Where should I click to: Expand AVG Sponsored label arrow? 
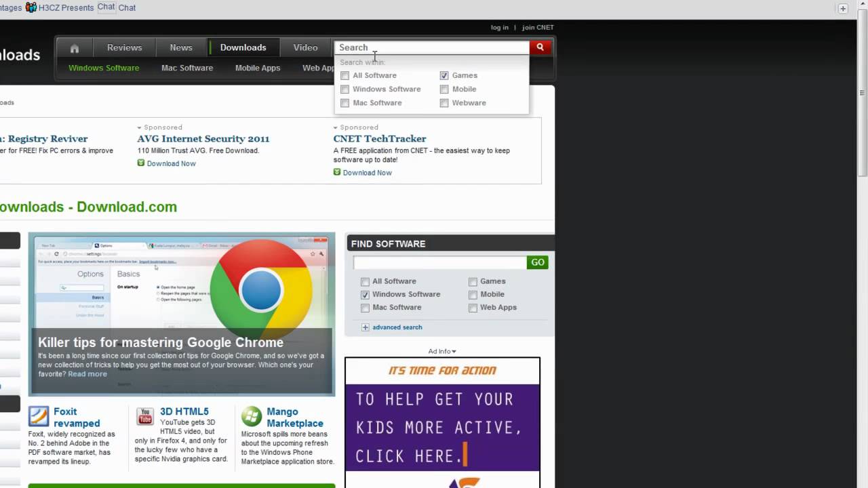pos(139,127)
